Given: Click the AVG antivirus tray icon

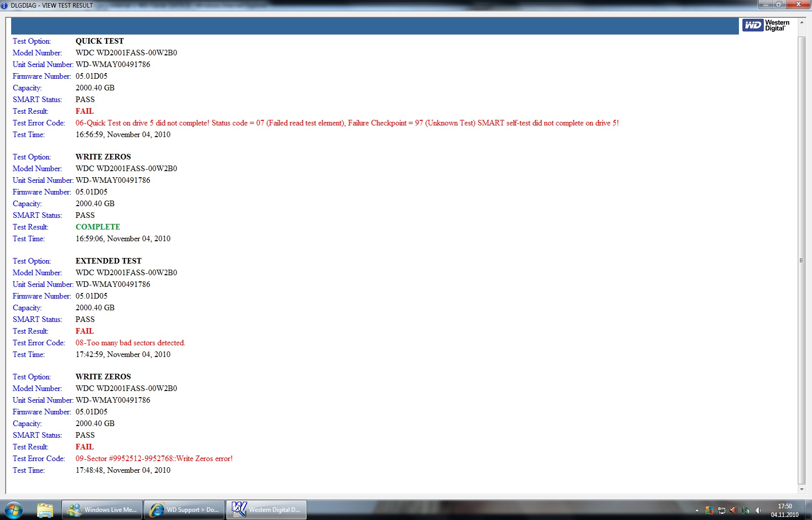Looking at the screenshot, I should tap(709, 510).
